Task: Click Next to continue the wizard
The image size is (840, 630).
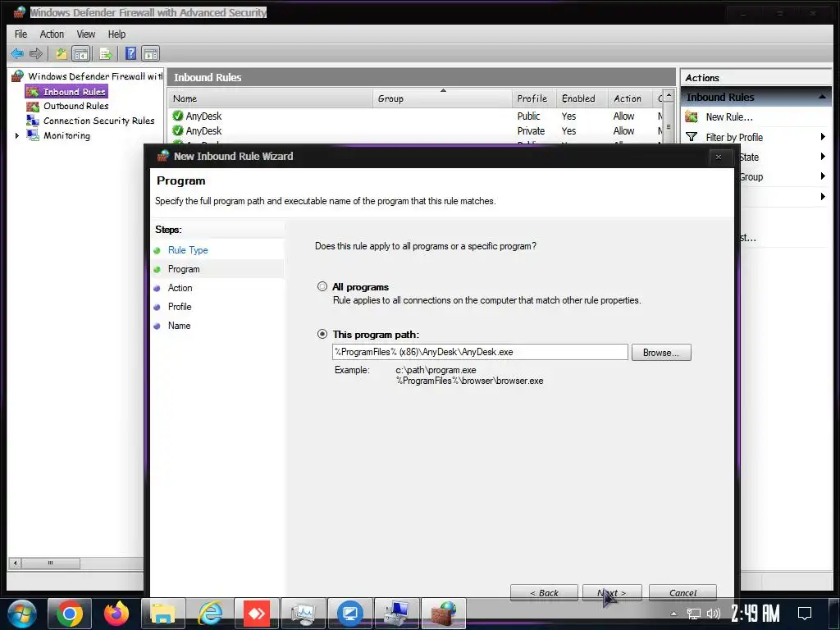Action: [612, 592]
